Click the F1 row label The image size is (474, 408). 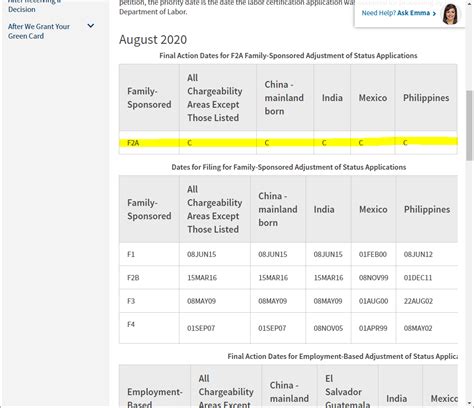coord(131,254)
